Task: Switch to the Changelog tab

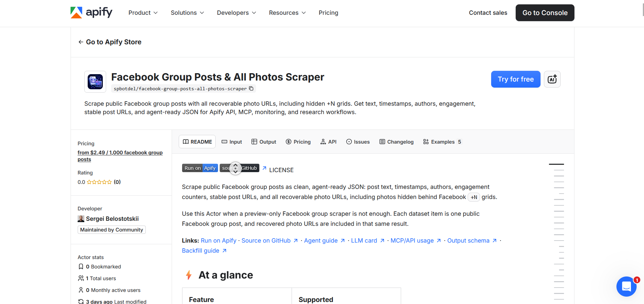Action: 396,142
